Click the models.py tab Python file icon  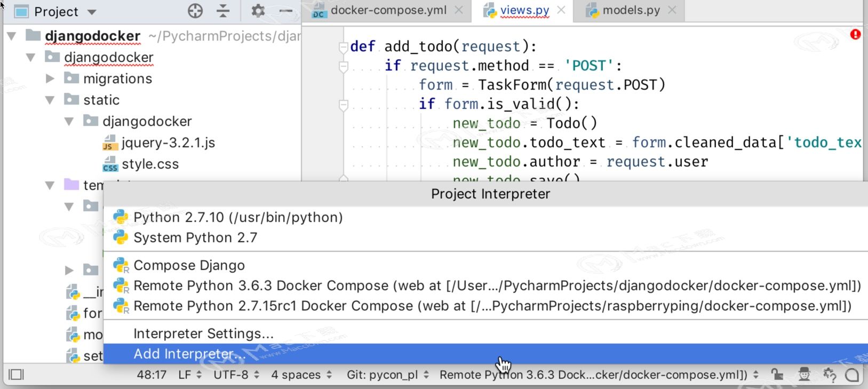pyautogui.click(x=592, y=11)
